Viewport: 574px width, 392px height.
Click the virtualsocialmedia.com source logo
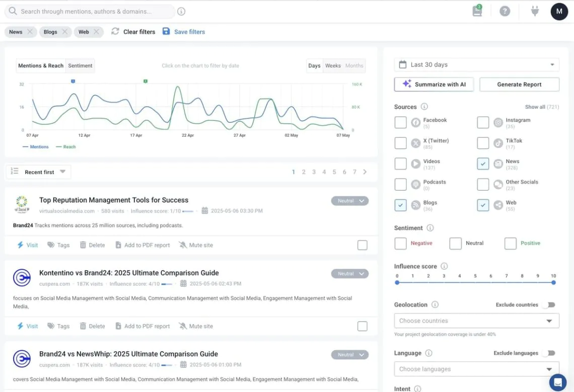click(x=22, y=204)
